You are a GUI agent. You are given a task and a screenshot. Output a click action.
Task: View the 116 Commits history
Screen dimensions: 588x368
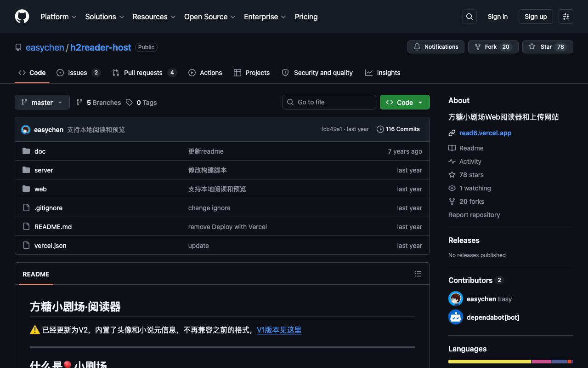point(398,129)
